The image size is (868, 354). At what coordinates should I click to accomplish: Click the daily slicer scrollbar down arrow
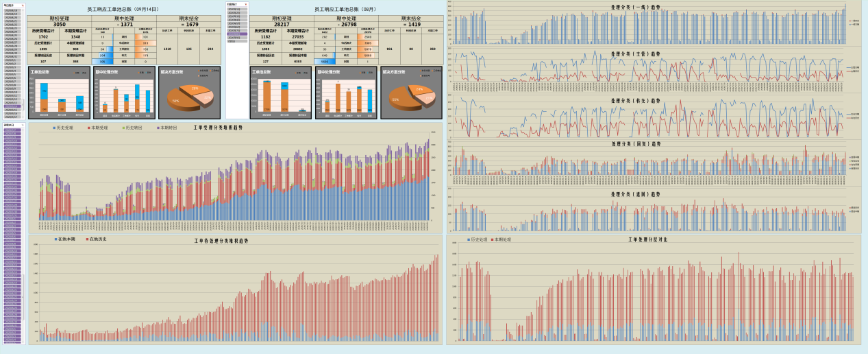[x=23, y=117]
